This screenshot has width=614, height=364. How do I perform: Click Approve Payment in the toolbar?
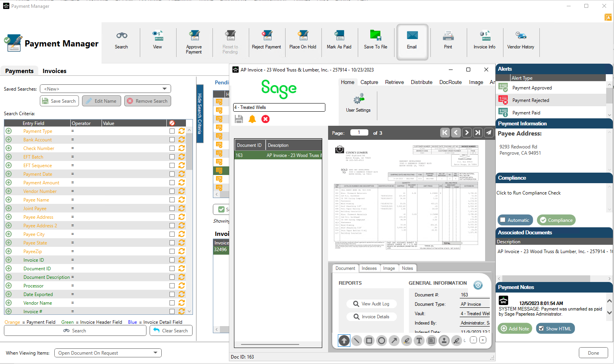[194, 42]
